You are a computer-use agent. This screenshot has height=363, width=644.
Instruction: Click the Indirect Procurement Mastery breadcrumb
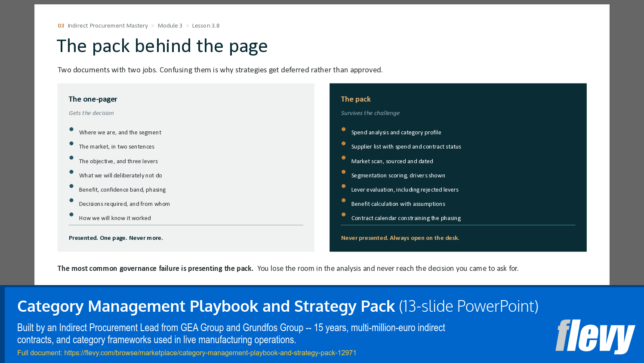pyautogui.click(x=108, y=26)
